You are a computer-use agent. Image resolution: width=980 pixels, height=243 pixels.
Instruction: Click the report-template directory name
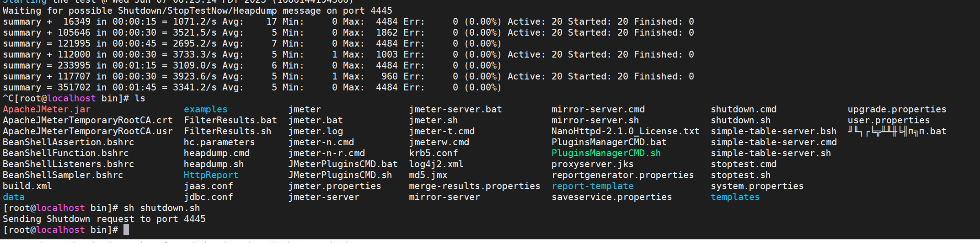coord(592,186)
